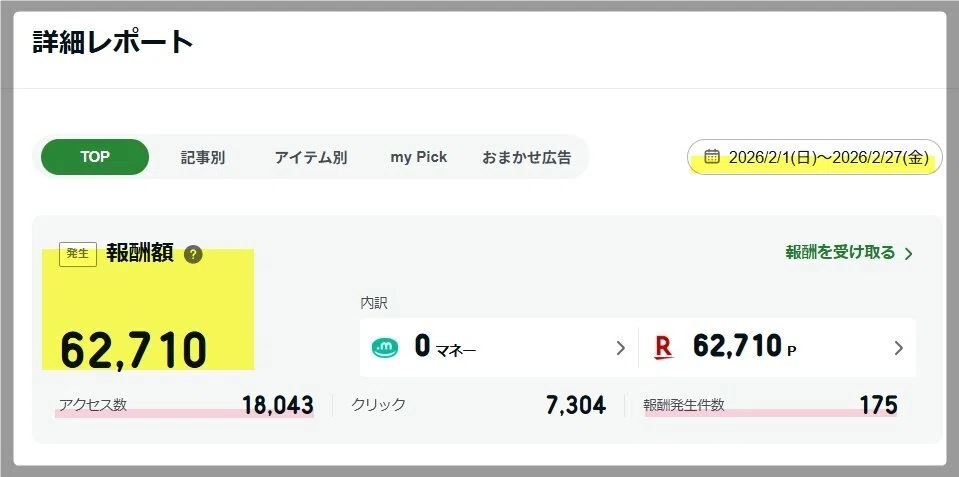This screenshot has width=959, height=477.
Task: Click the 報酬発生件数 175 statistic
Action: coord(770,405)
